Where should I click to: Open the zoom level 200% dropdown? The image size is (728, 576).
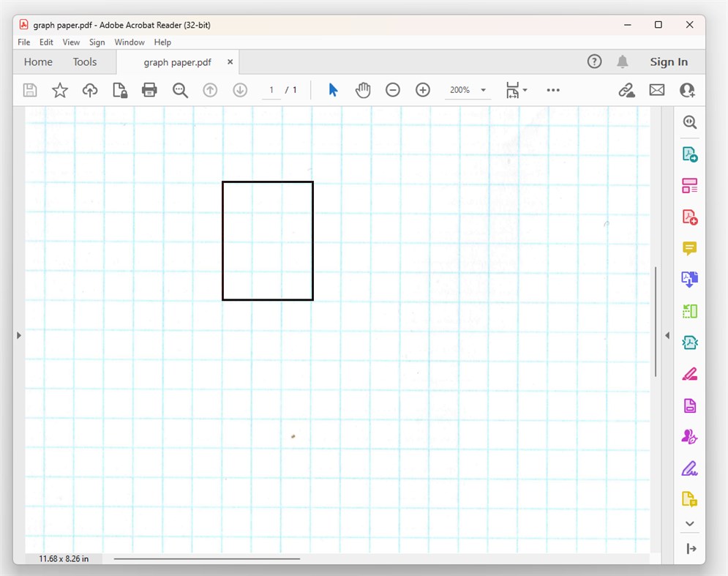pos(468,89)
